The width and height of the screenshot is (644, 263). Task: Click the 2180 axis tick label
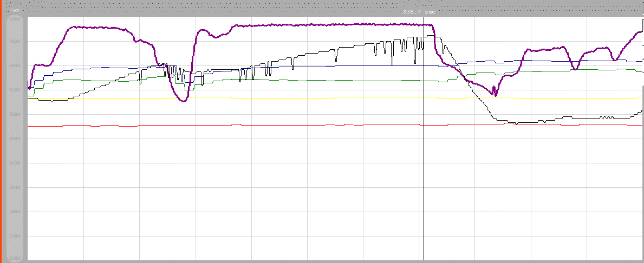(15, 236)
